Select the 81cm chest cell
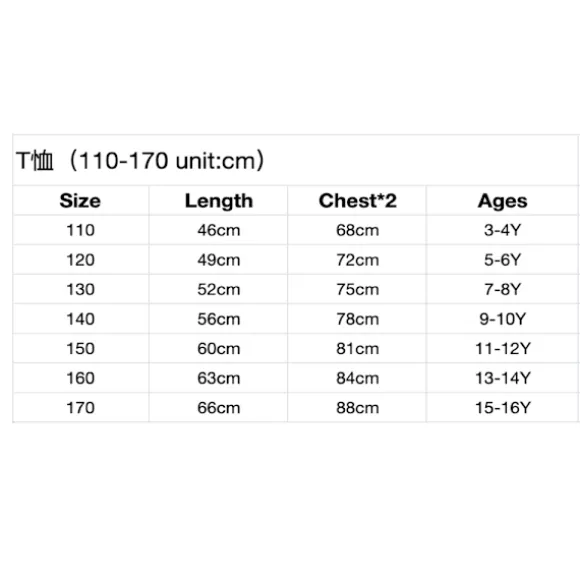Viewport: 580px width, 580px height. pos(357,348)
